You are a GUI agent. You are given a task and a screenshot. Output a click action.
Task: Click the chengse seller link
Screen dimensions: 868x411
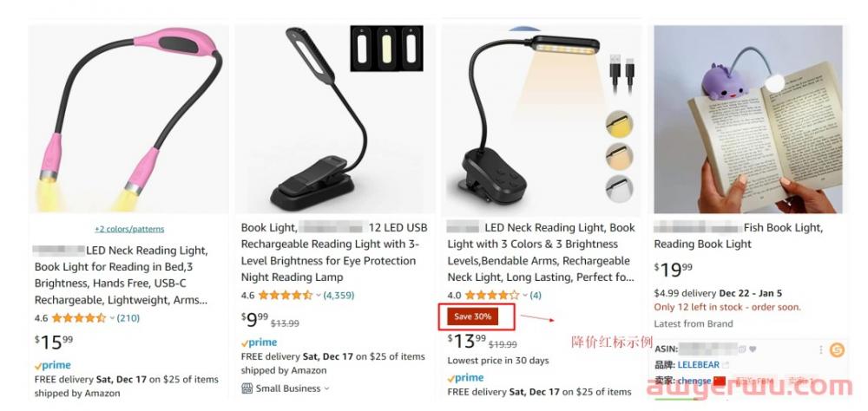coord(694,381)
